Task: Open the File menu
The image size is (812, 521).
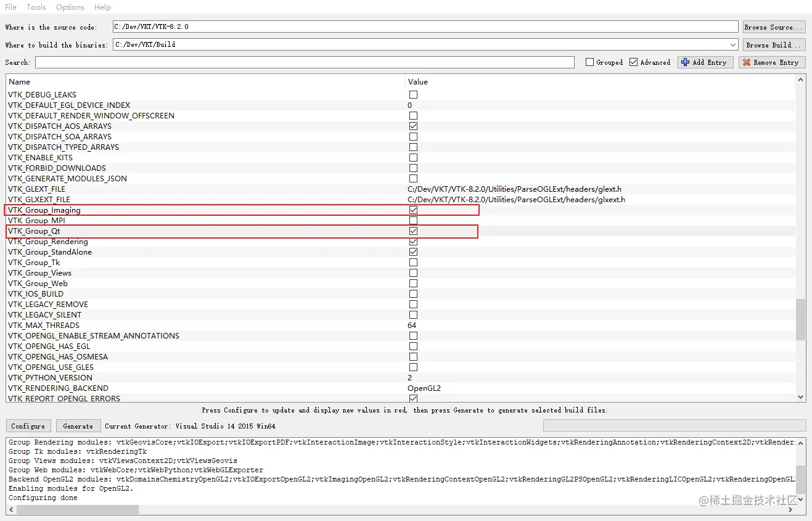Action: [11, 7]
